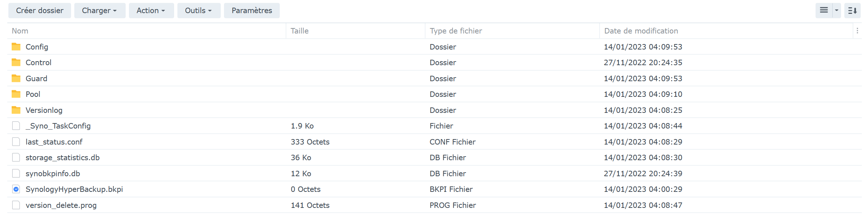Sort by Date de modification header
The height and width of the screenshot is (221, 868).
pos(641,31)
